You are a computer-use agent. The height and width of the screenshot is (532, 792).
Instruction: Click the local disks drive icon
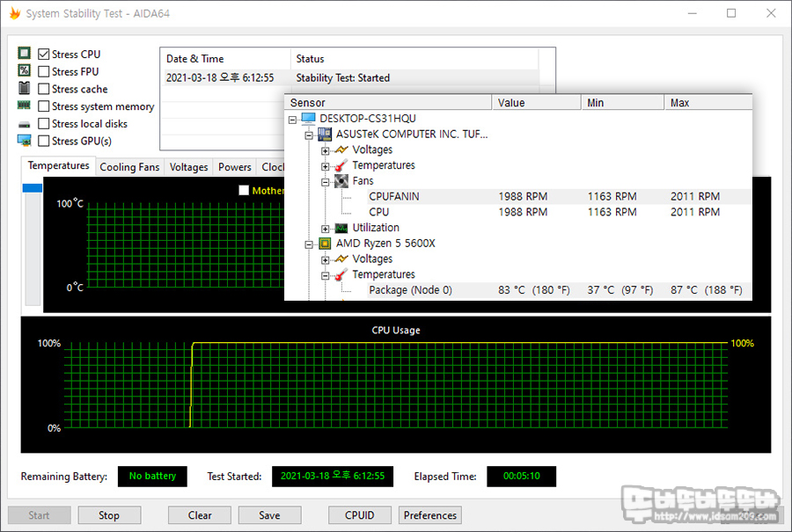[x=24, y=124]
